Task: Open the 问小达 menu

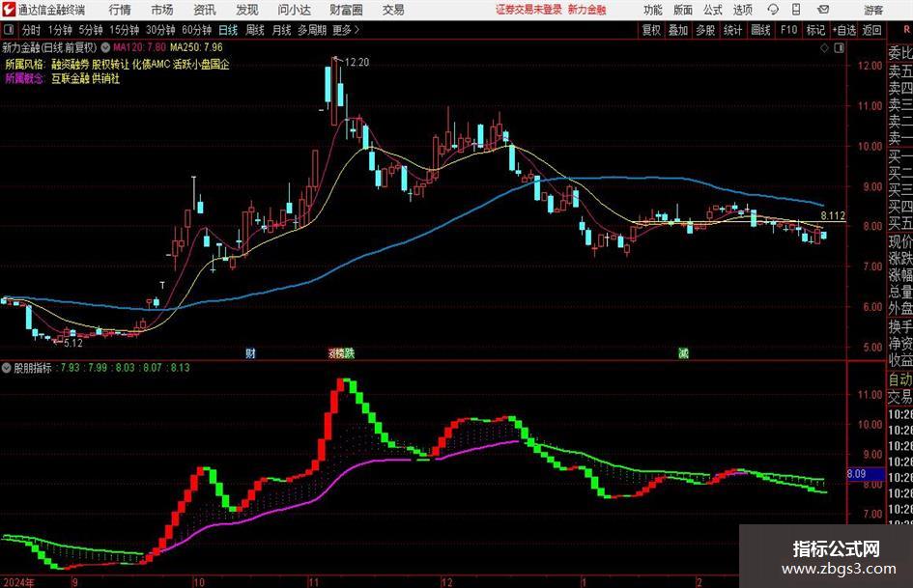Action: click(x=294, y=10)
